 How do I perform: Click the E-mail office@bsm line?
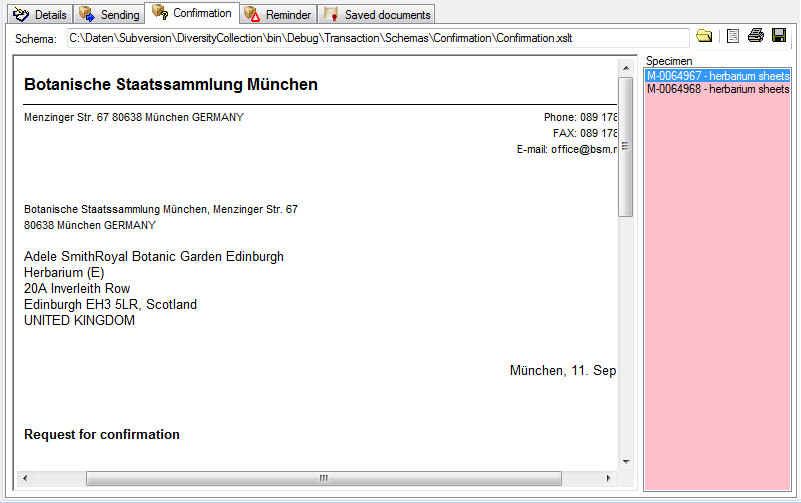click(567, 149)
